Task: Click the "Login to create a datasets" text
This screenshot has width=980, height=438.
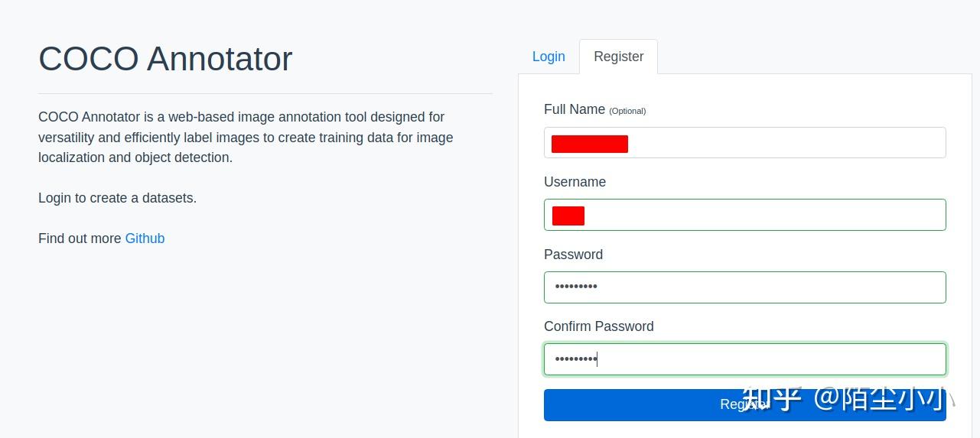Action: [x=117, y=198]
